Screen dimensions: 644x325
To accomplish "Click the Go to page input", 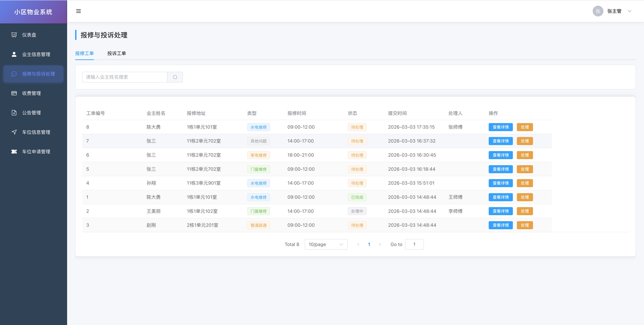I will (414, 244).
